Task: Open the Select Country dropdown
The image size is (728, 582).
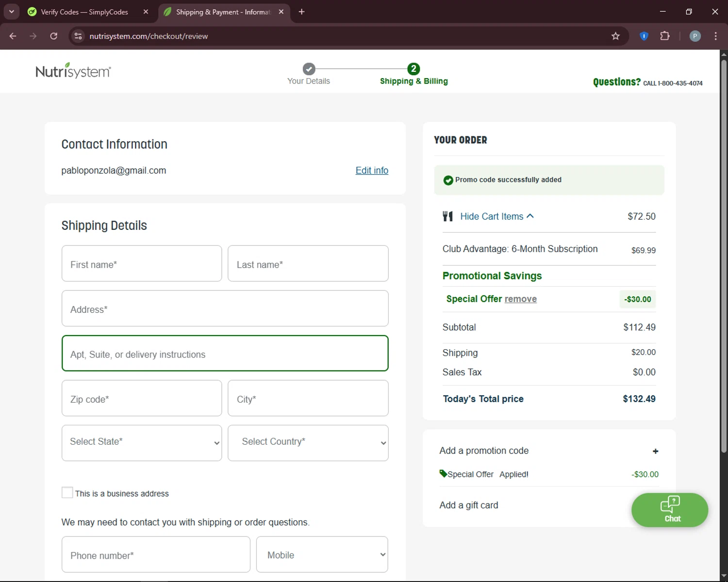Action: 308,442
